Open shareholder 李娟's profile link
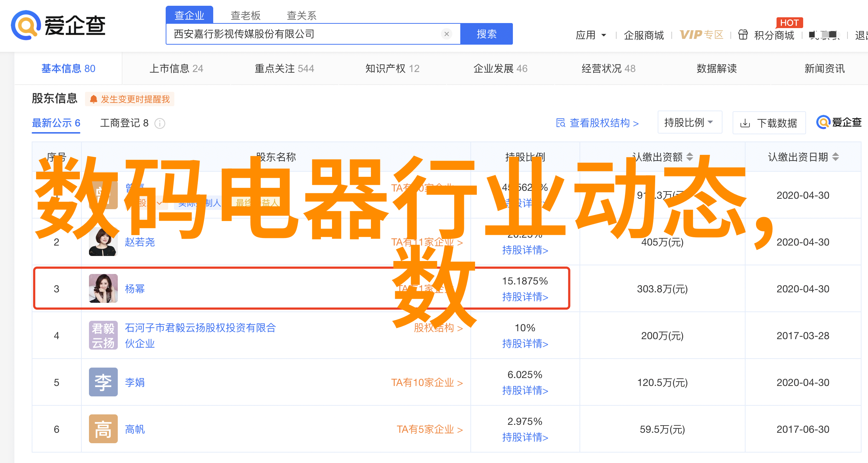Screen dimensions: 868x463 point(135,382)
